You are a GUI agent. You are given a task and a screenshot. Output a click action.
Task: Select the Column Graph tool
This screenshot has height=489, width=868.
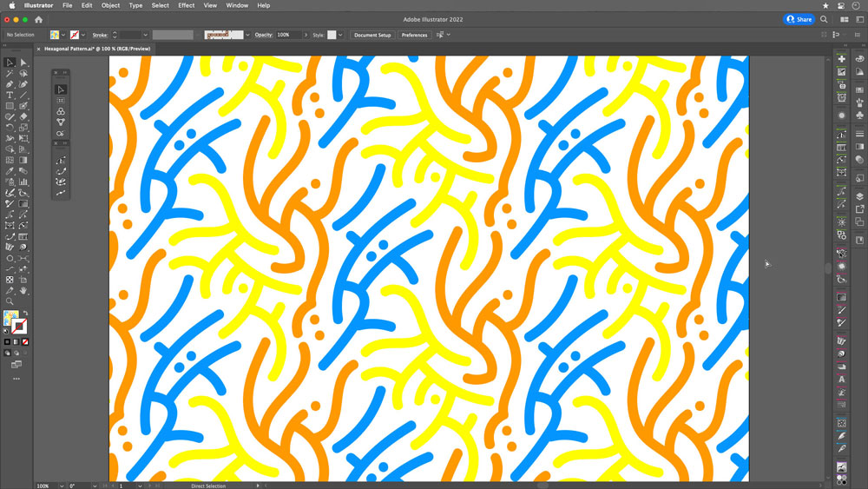click(x=23, y=182)
